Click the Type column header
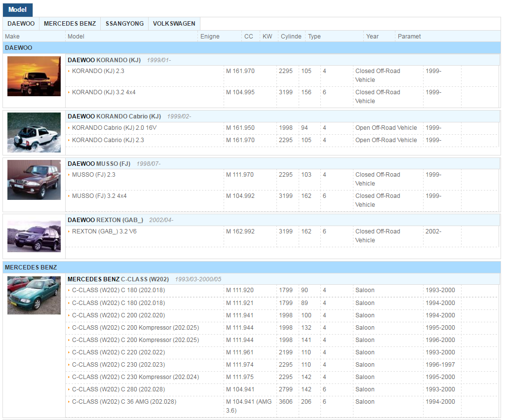Screen dimensions: 505x420 314,37
